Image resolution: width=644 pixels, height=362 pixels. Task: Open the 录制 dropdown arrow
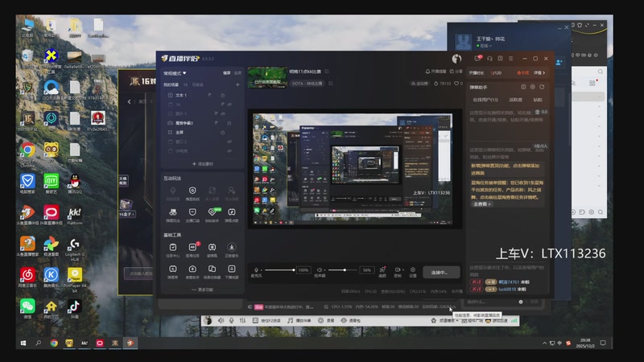(x=402, y=270)
